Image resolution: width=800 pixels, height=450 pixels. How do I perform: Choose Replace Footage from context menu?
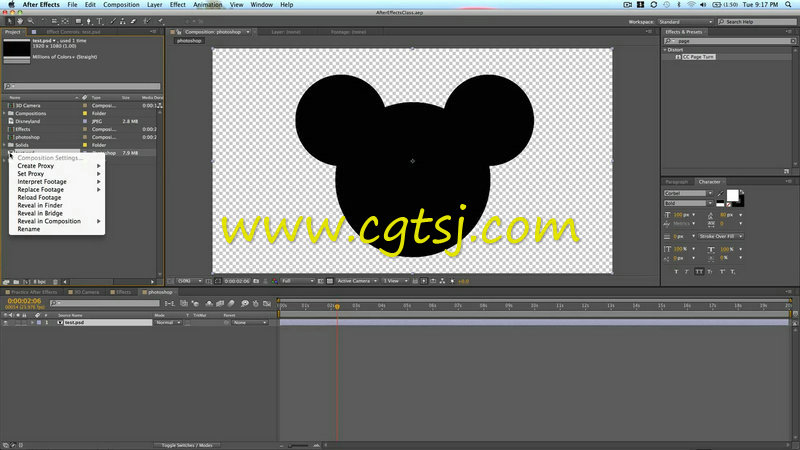tap(57, 189)
